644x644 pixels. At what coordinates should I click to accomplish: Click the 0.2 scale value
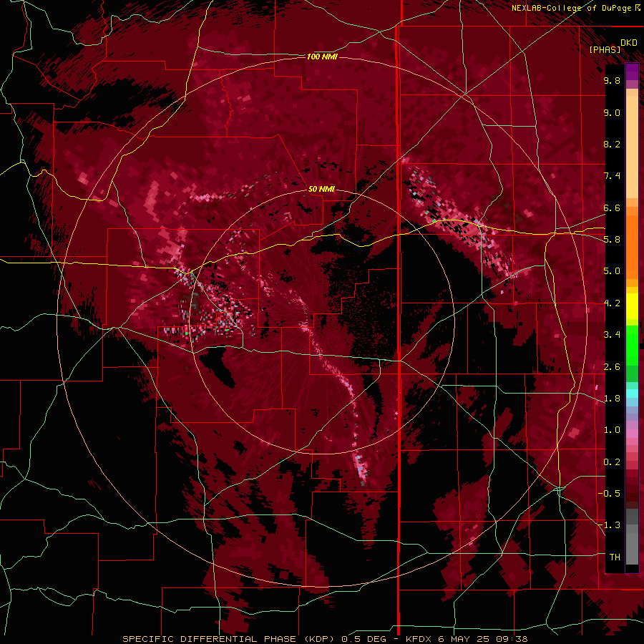click(x=612, y=462)
